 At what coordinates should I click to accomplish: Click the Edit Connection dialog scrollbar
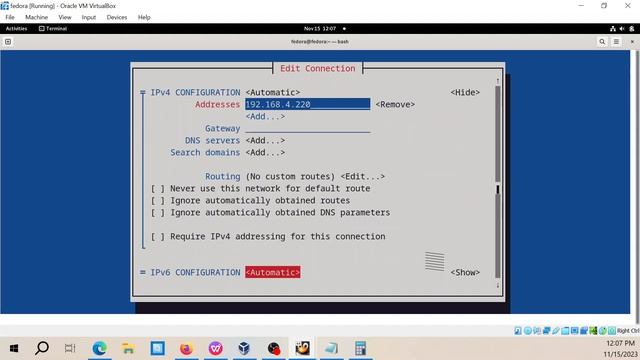(498, 183)
